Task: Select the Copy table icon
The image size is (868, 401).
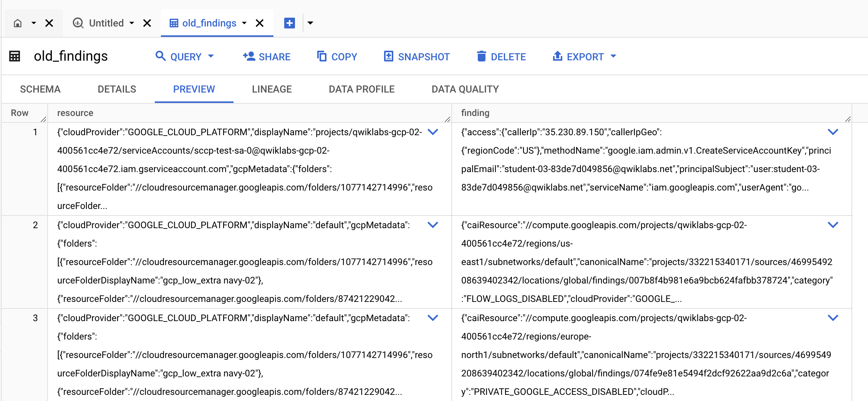Action: 321,56
